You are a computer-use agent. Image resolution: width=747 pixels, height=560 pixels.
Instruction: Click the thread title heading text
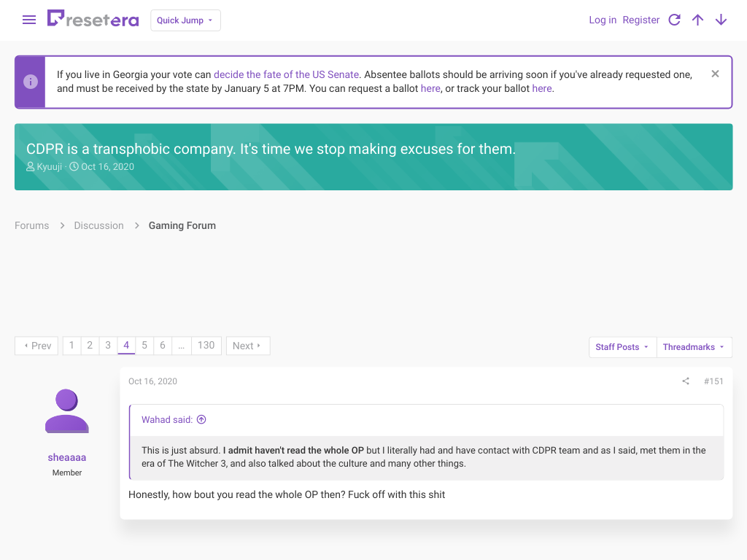(271, 149)
